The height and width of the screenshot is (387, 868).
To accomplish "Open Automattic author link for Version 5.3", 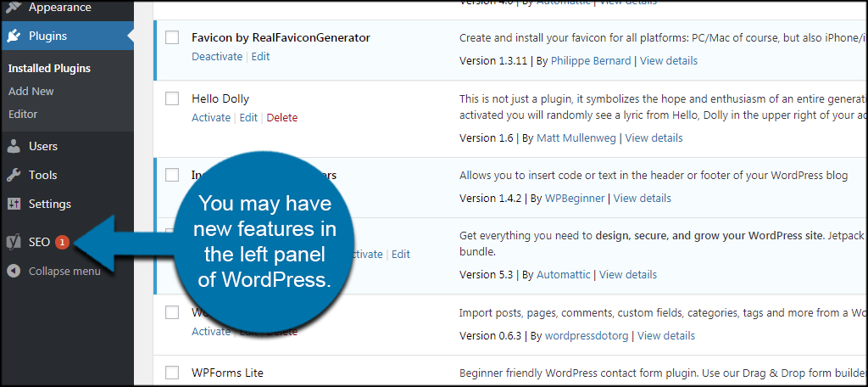I will 563,274.
